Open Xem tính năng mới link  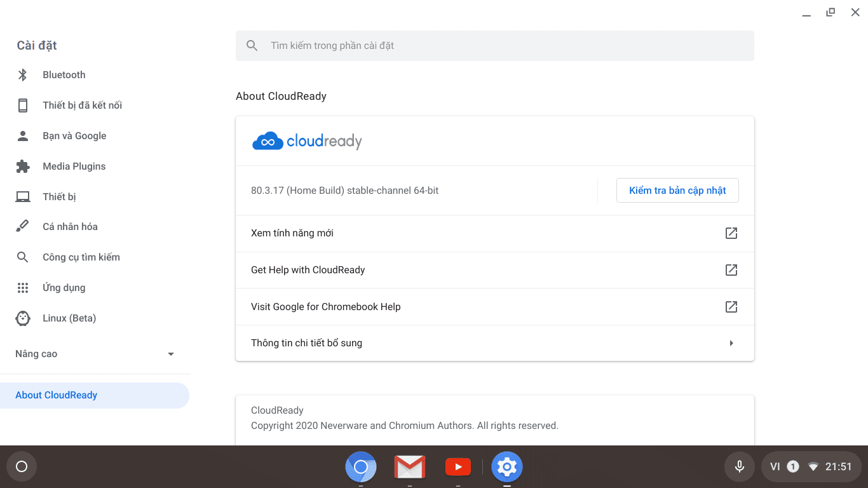495,233
